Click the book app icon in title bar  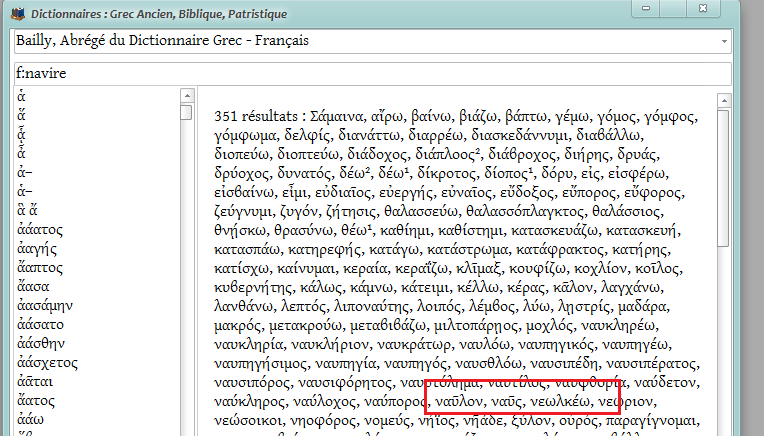click(x=18, y=13)
